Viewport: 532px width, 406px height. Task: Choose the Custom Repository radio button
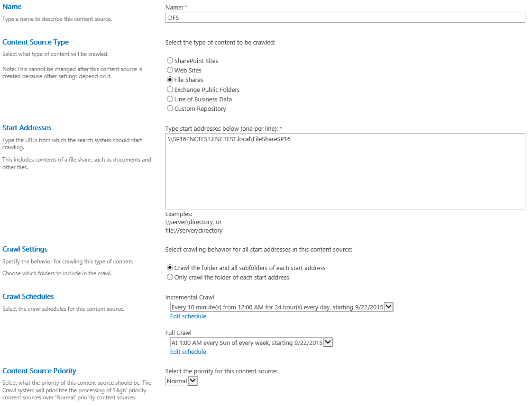tap(170, 108)
